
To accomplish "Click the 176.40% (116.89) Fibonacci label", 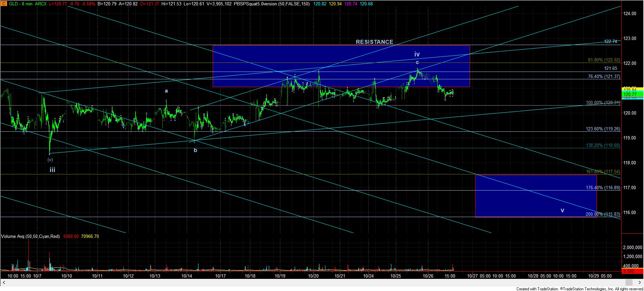I will point(603,188).
